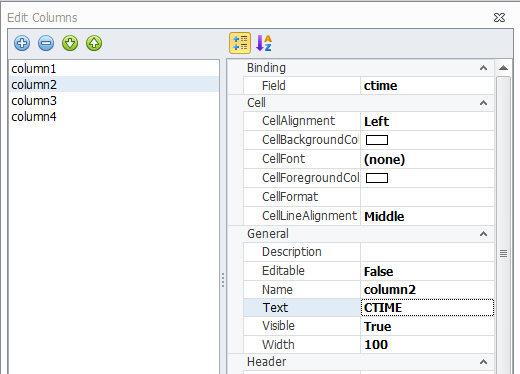This screenshot has height=374, width=520.
Task: Select the Field property label
Action: point(274,86)
